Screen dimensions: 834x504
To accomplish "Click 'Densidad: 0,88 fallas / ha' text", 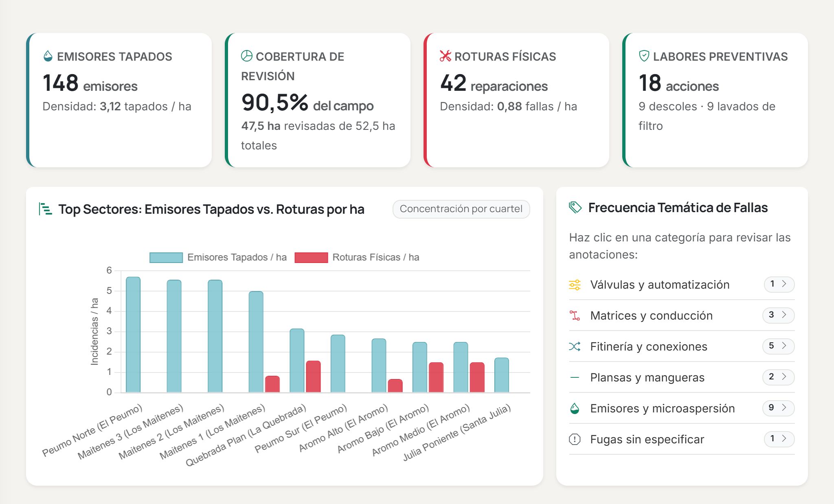I will point(509,107).
